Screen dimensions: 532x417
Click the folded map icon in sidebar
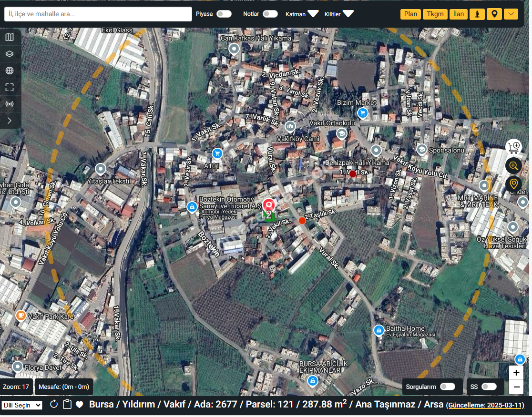pyautogui.click(x=10, y=37)
